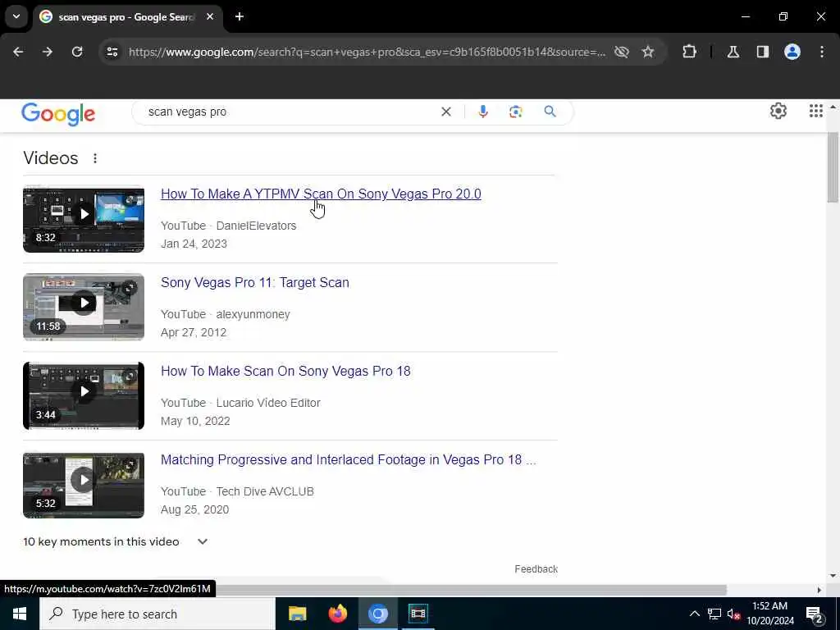Open the Chrome profile avatar
The width and height of the screenshot is (840, 630).
(x=792, y=52)
